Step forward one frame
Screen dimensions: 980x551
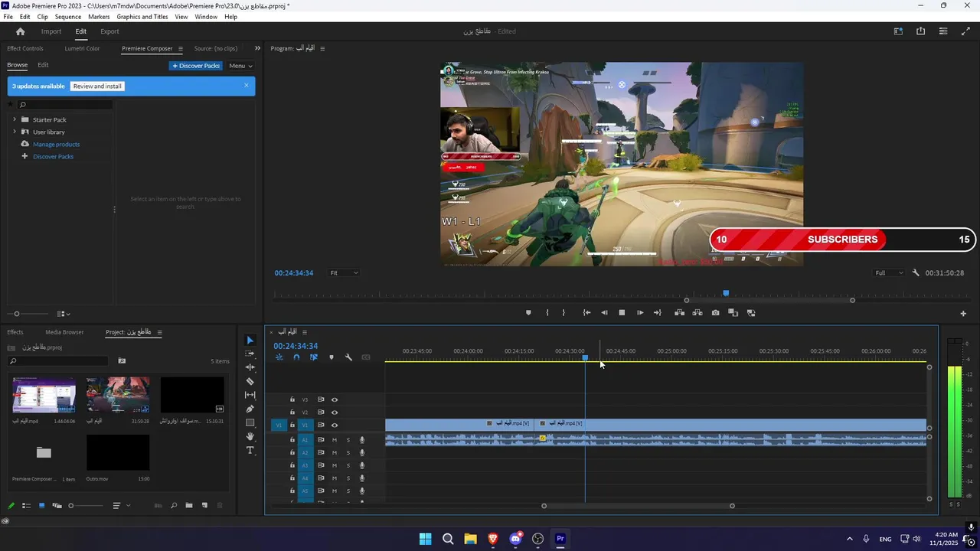[640, 312]
